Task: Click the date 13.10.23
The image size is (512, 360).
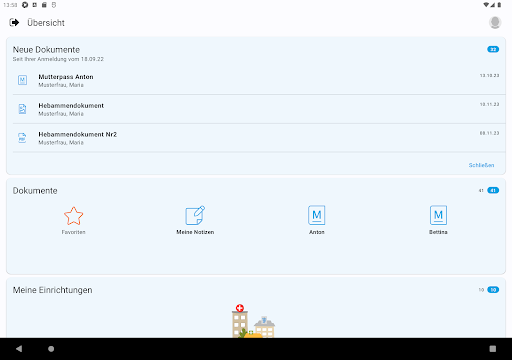Action: coord(489,76)
